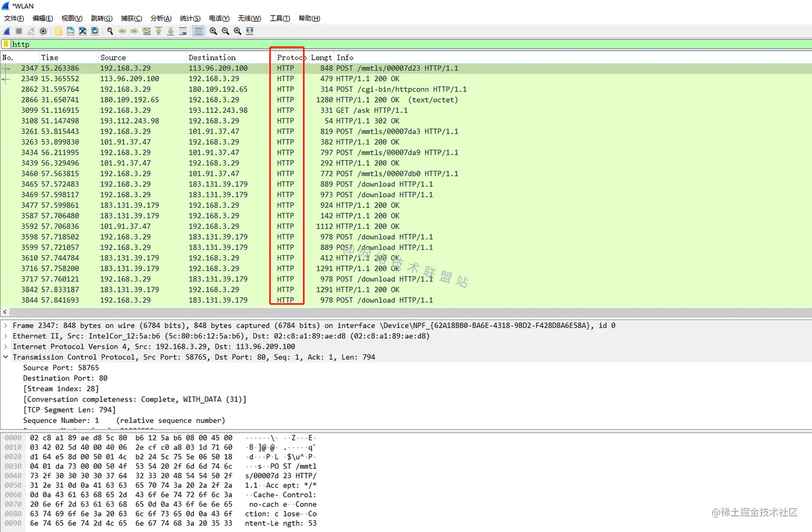This screenshot has width=812, height=532.
Task: Click the http display filter field
Action: [x=411, y=44]
